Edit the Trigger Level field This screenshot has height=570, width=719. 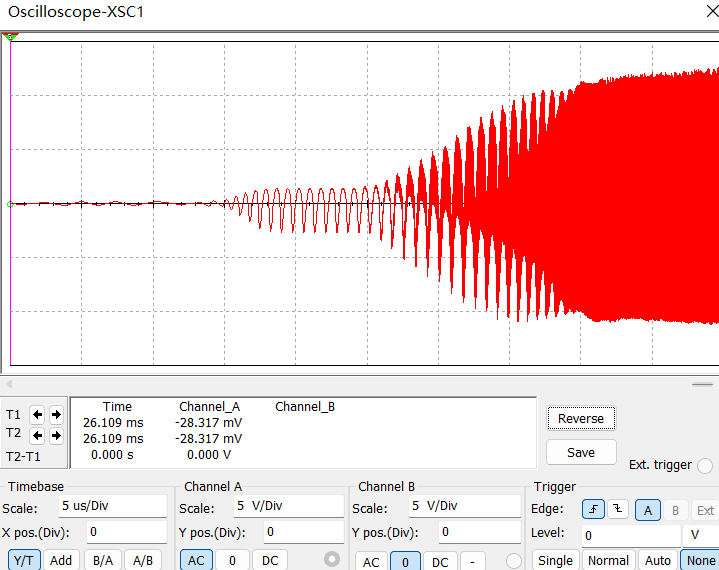pos(631,535)
